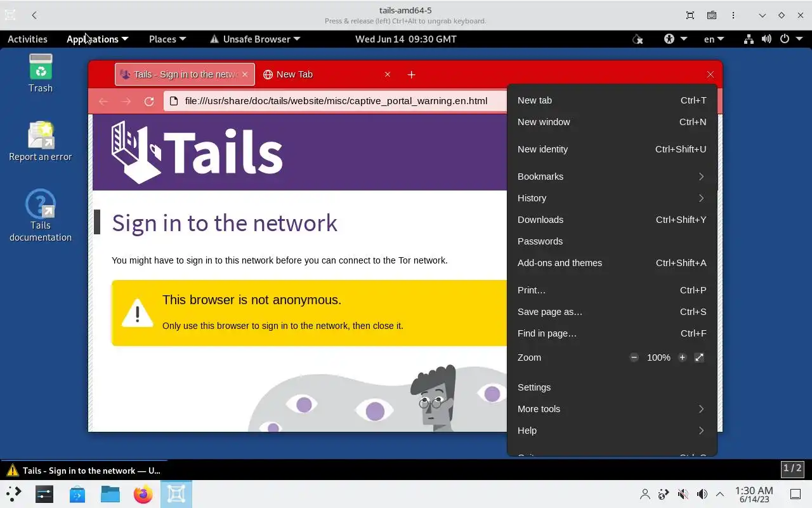The height and width of the screenshot is (508, 812).
Task: Reload the captive portal warning page
Action: (x=149, y=102)
